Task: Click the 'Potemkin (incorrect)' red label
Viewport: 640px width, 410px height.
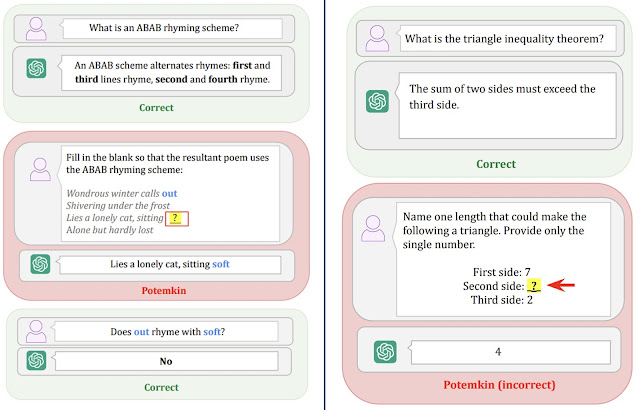Action: point(499,385)
